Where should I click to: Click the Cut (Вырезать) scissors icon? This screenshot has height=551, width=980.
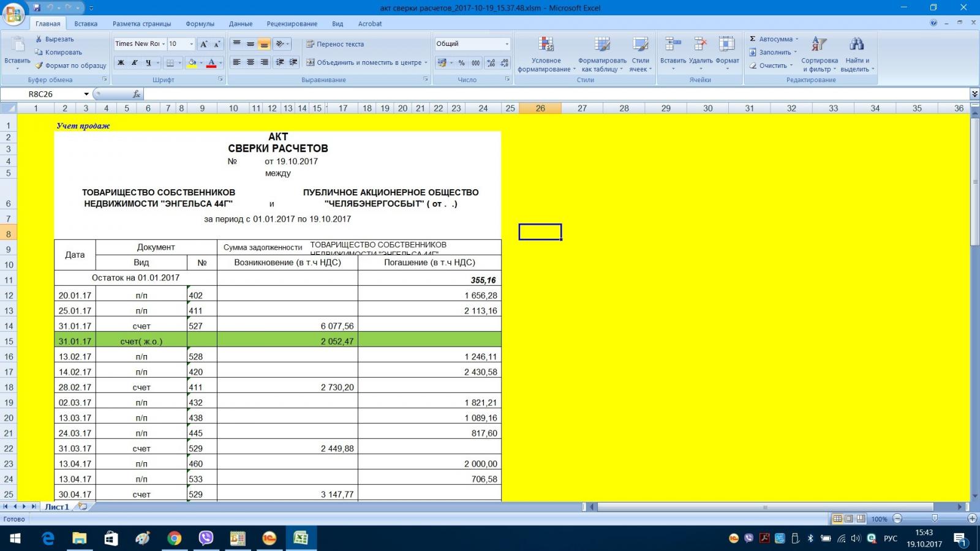click(39, 39)
